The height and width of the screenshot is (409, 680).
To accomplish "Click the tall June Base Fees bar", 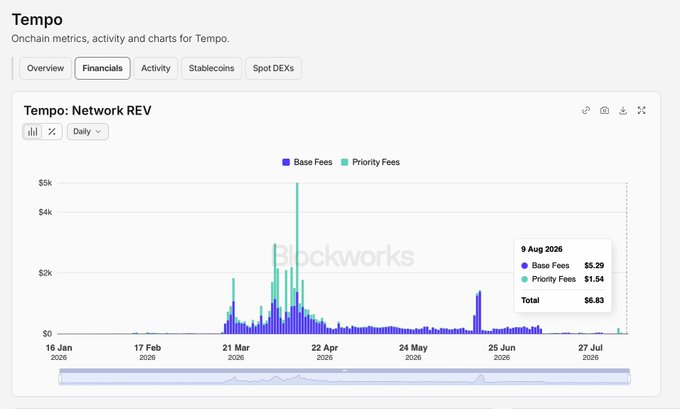I will (x=480, y=314).
